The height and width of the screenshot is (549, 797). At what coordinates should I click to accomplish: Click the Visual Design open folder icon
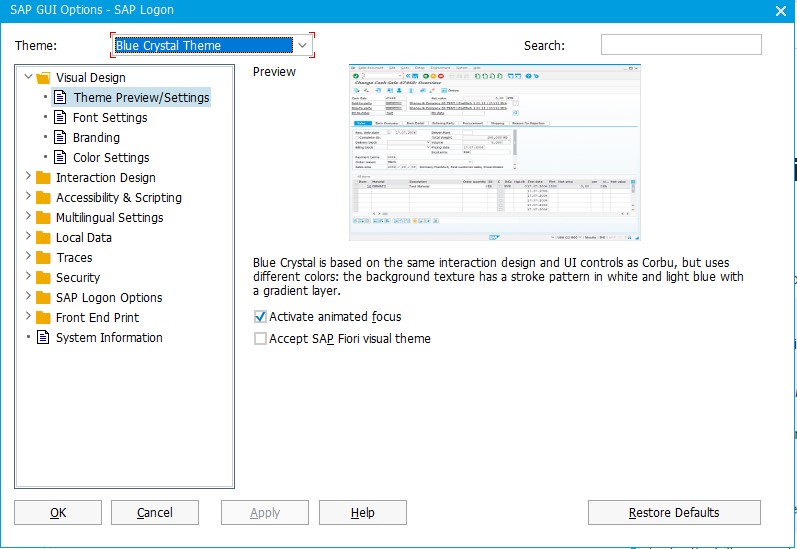(43, 78)
